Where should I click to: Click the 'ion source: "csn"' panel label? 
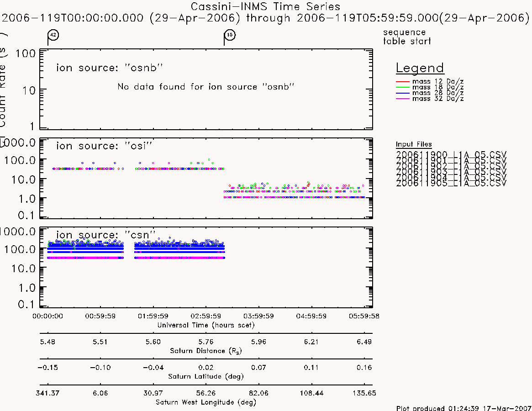point(106,235)
